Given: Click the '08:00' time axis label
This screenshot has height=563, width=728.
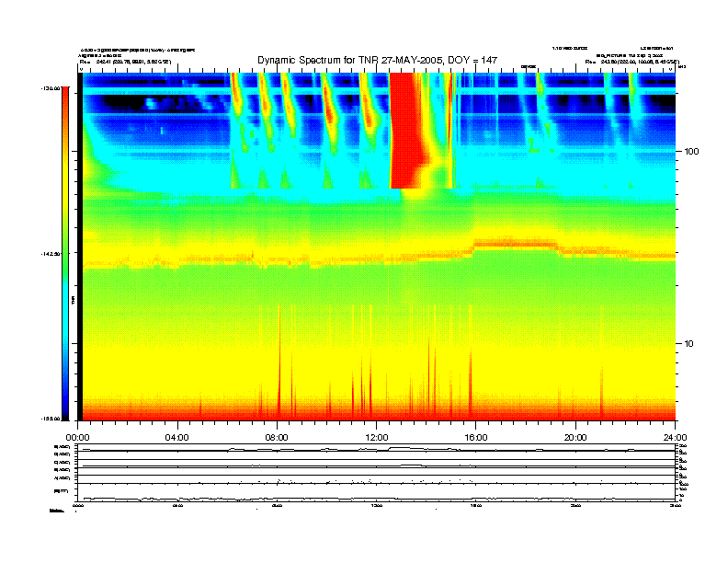Looking at the screenshot, I should tap(277, 438).
